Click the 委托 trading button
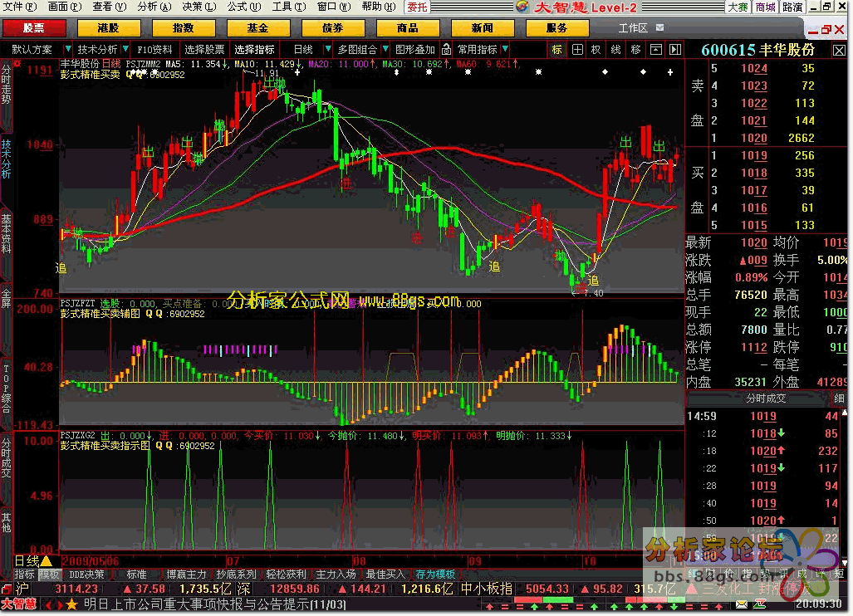The height and width of the screenshot is (616, 853). pos(417,7)
